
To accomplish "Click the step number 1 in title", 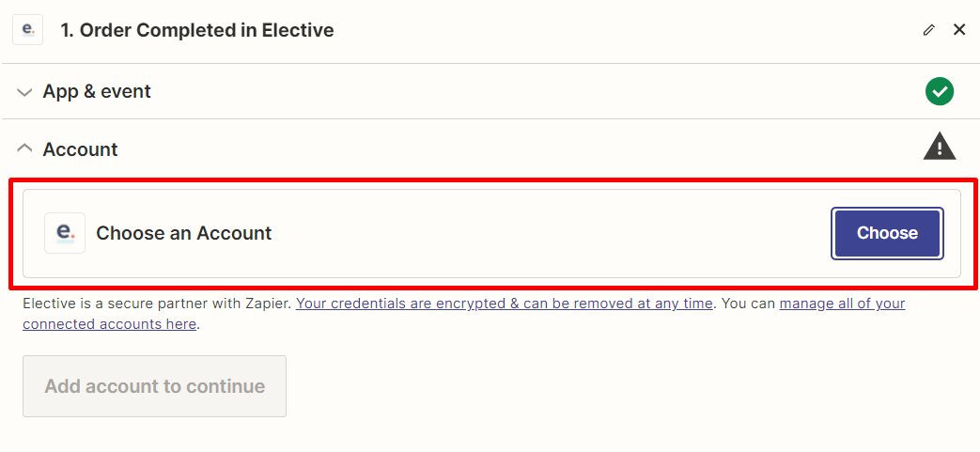I will (67, 30).
